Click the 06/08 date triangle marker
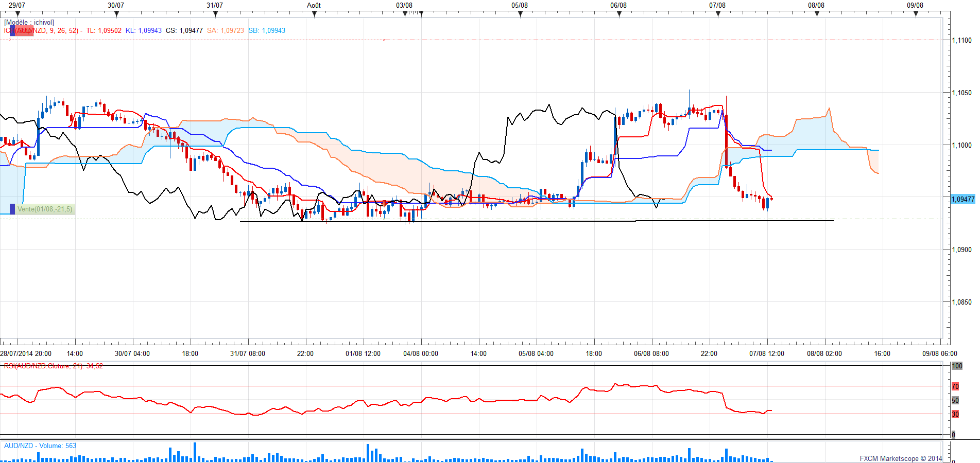The height and width of the screenshot is (463, 980). [619, 14]
